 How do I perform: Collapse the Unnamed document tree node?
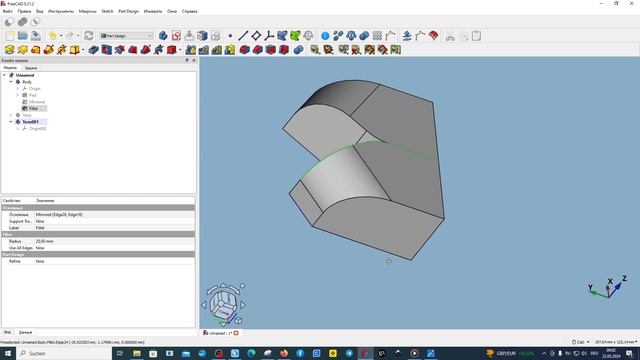pos(4,75)
